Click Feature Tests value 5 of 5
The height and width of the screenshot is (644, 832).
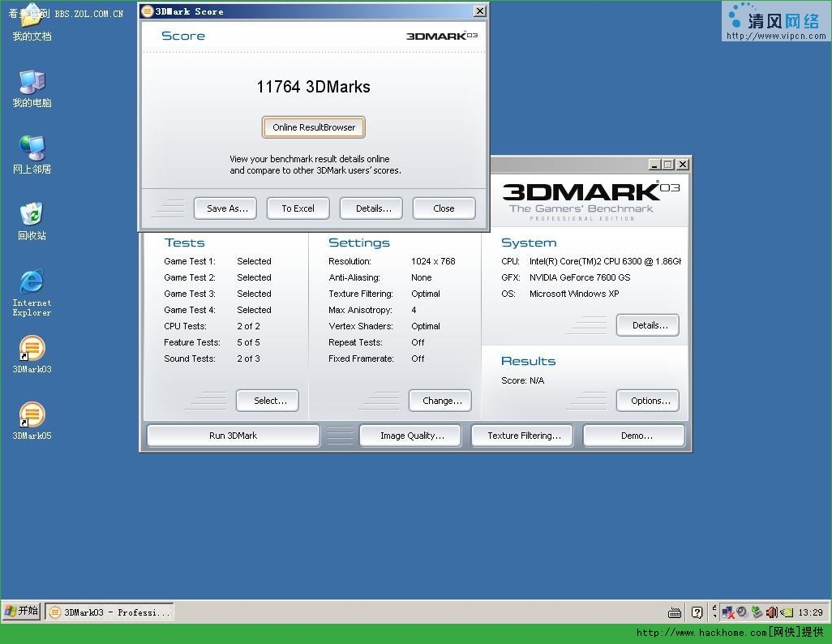point(248,342)
